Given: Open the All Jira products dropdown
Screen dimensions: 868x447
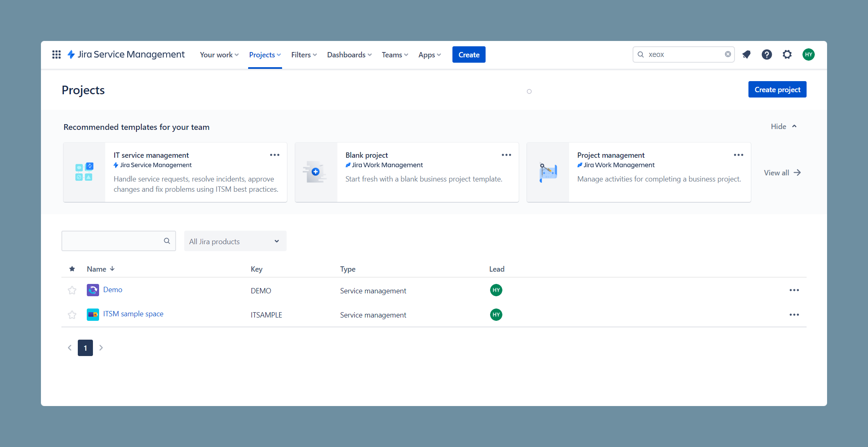Looking at the screenshot, I should tap(235, 241).
